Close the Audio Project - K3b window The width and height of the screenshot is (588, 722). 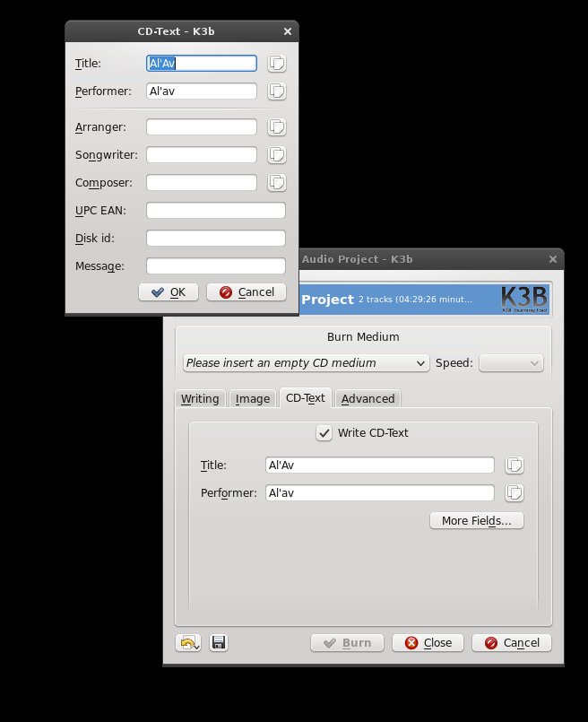point(553,259)
